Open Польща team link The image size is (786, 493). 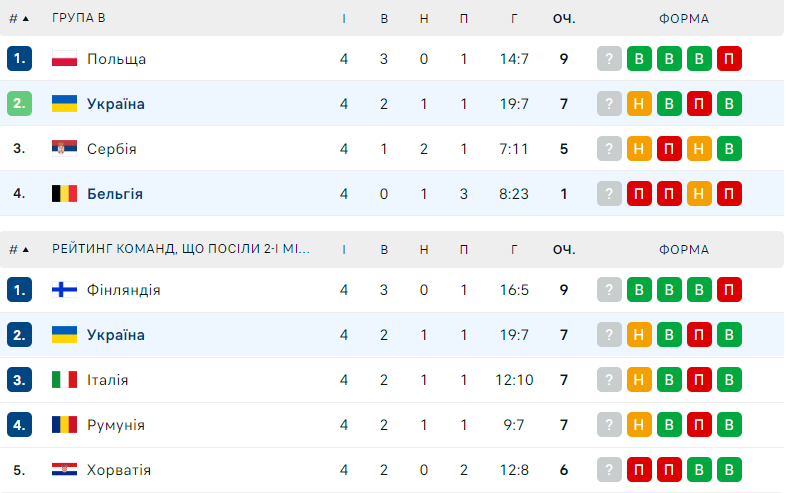[x=116, y=59]
